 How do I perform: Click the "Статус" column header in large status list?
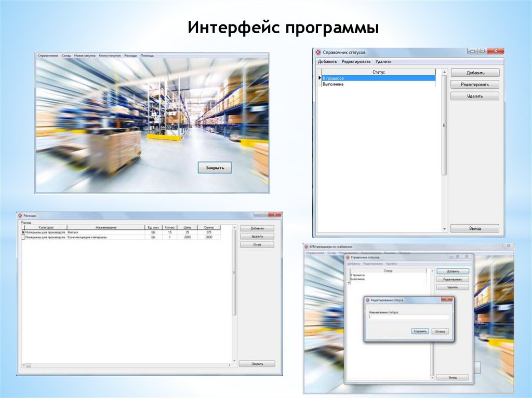378,72
